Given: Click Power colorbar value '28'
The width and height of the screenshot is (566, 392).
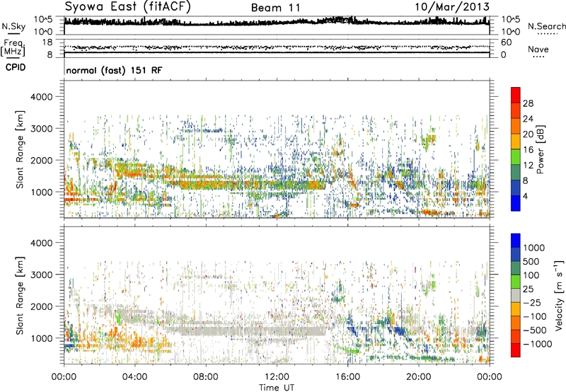Looking at the screenshot, I should click(x=528, y=103).
